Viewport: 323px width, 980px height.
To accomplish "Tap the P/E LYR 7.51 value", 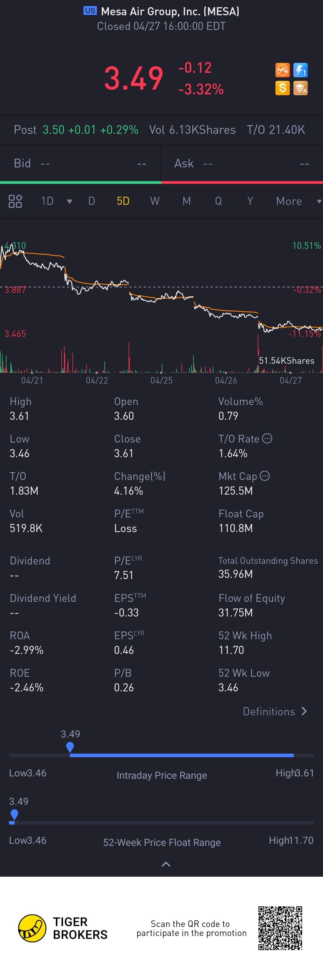I will [x=124, y=575].
